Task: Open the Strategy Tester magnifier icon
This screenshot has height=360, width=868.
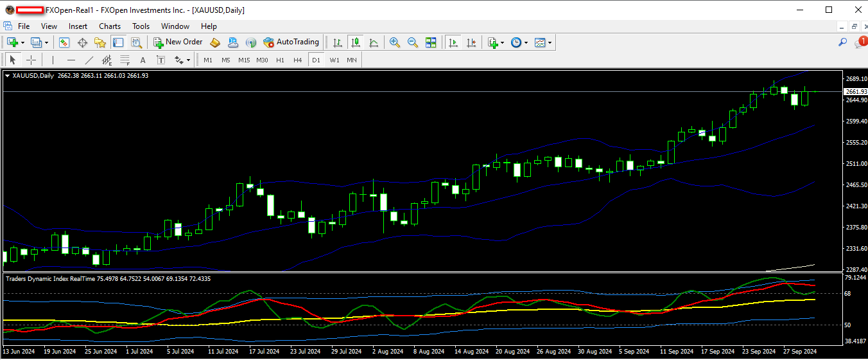Action: pyautogui.click(x=136, y=42)
